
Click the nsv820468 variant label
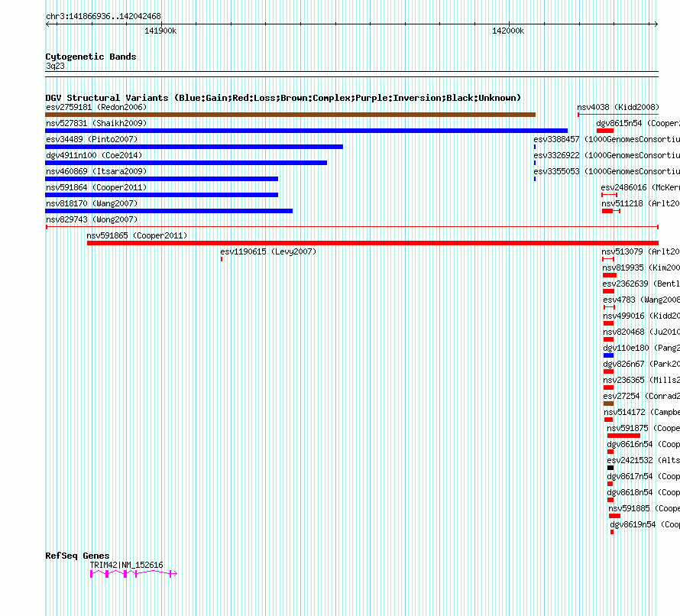click(x=641, y=332)
